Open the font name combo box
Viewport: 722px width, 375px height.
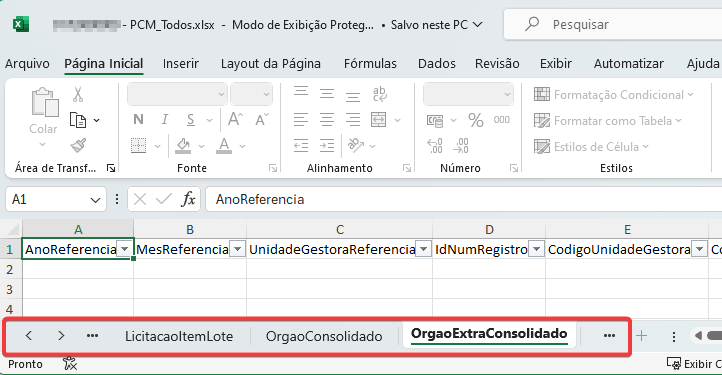coord(177,94)
